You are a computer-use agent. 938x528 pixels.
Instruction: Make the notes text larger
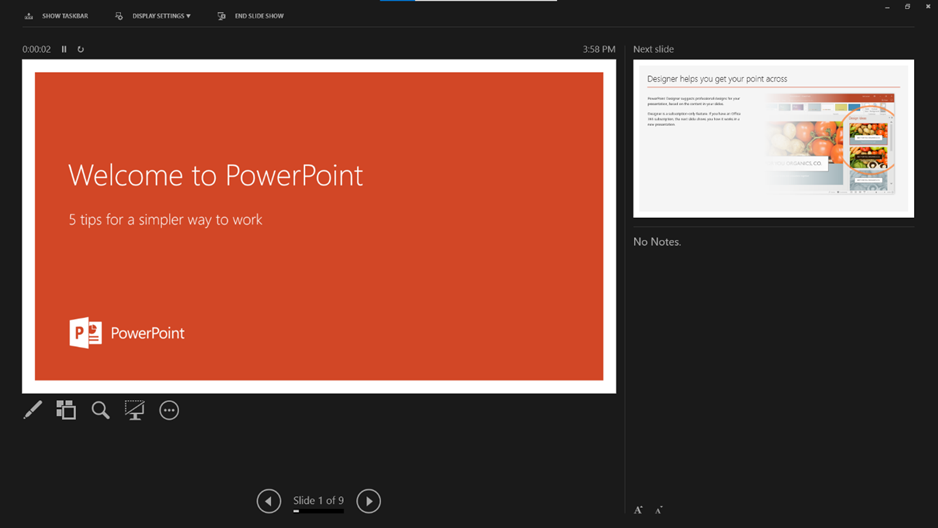(x=638, y=510)
